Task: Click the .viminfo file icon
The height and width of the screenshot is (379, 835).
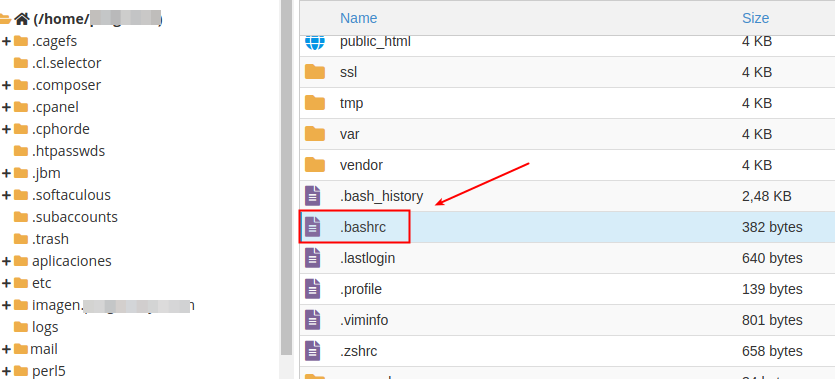Action: coord(313,320)
